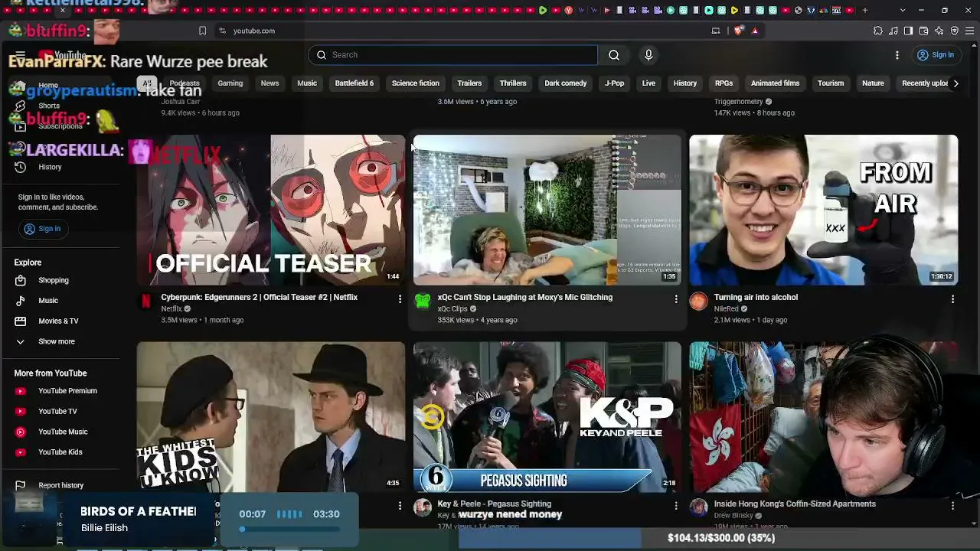980x551 pixels.
Task: Open options menu for Cyberpunk Edgerunners video
Action: point(400,299)
